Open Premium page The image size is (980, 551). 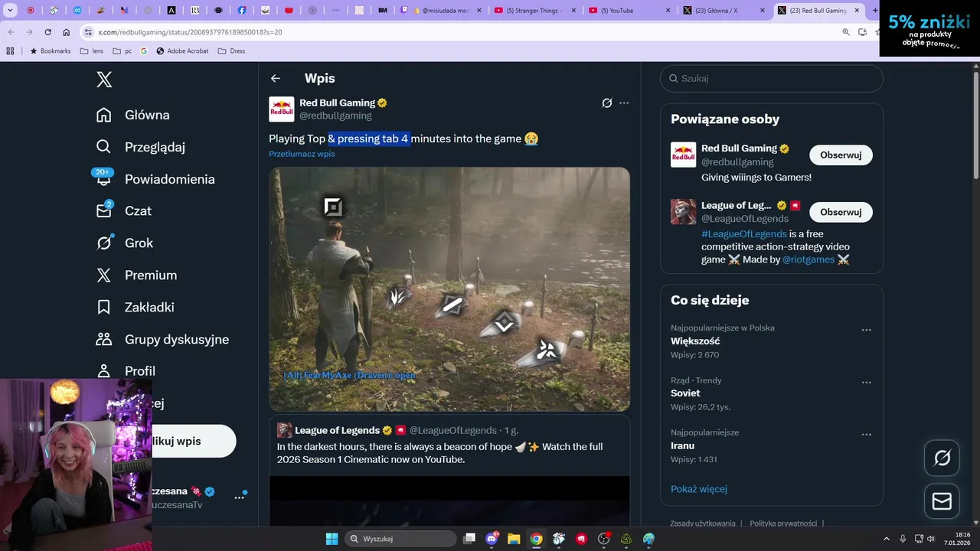(136, 275)
